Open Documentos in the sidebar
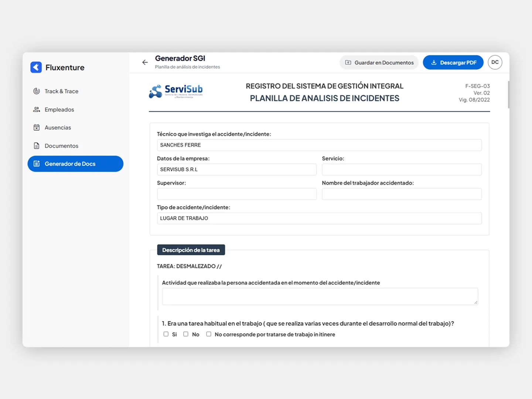Image resolution: width=532 pixels, height=399 pixels. click(x=75, y=146)
